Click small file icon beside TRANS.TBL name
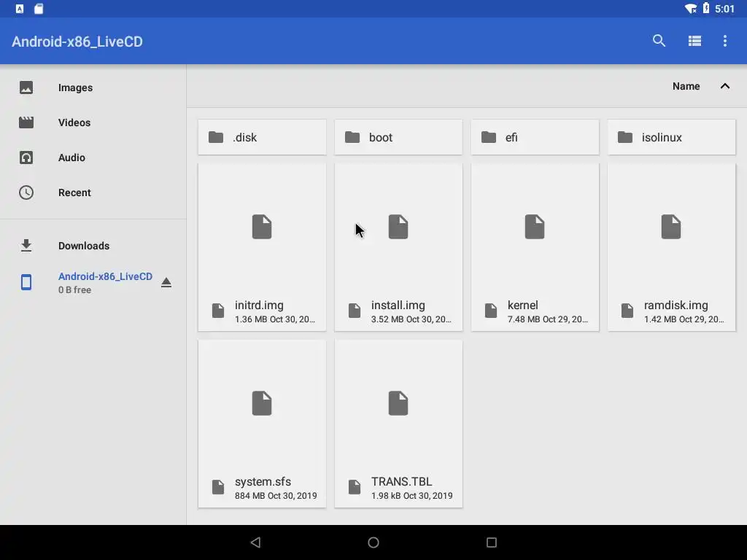The image size is (747, 560). point(355,487)
